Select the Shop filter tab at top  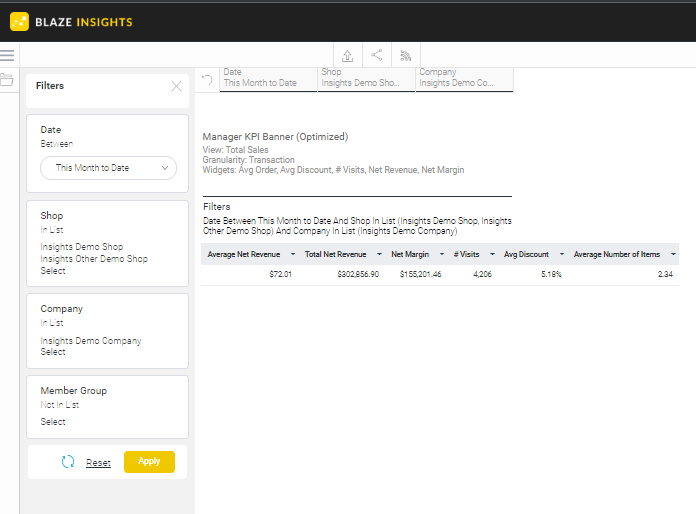click(366, 78)
